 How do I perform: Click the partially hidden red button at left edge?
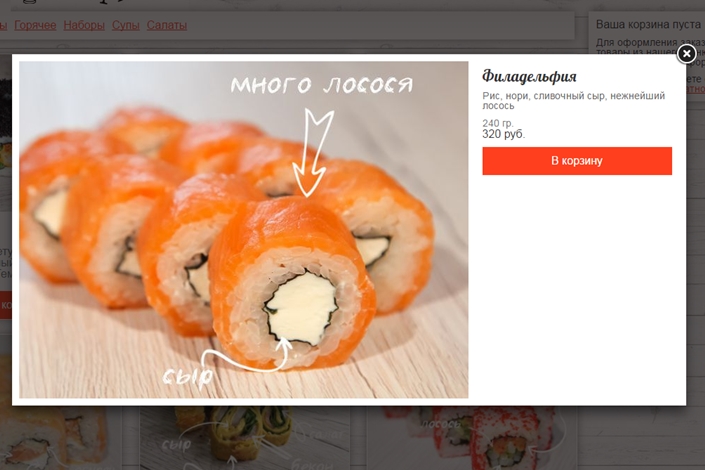tap(6, 305)
